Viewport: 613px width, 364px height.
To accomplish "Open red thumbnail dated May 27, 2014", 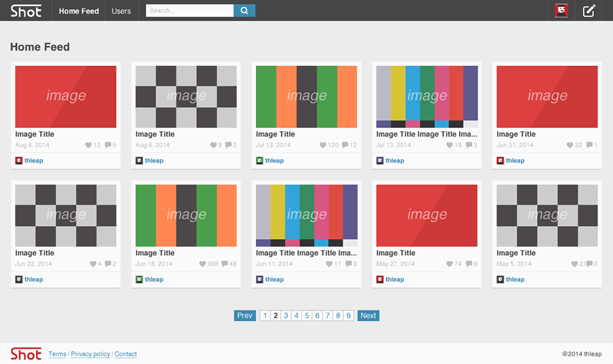I will tap(427, 215).
